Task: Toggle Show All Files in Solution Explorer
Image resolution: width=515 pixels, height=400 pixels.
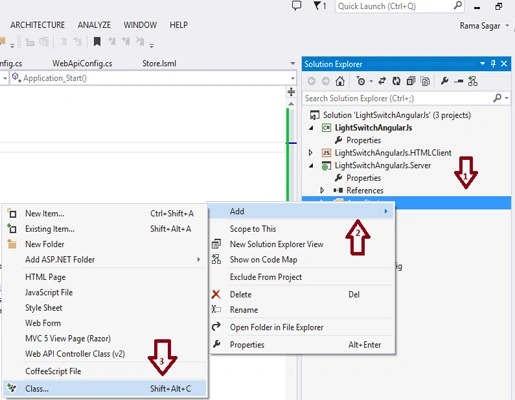Action: tap(425, 81)
